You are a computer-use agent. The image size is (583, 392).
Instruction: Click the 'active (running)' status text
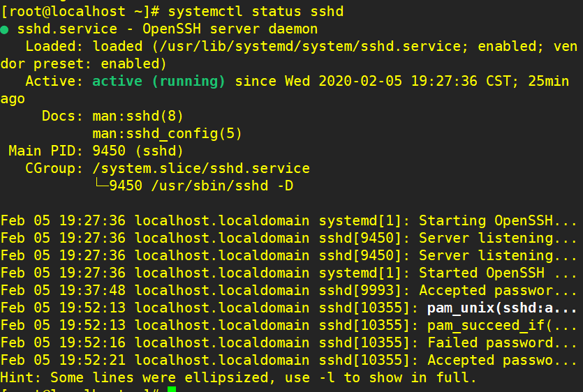[x=159, y=81]
